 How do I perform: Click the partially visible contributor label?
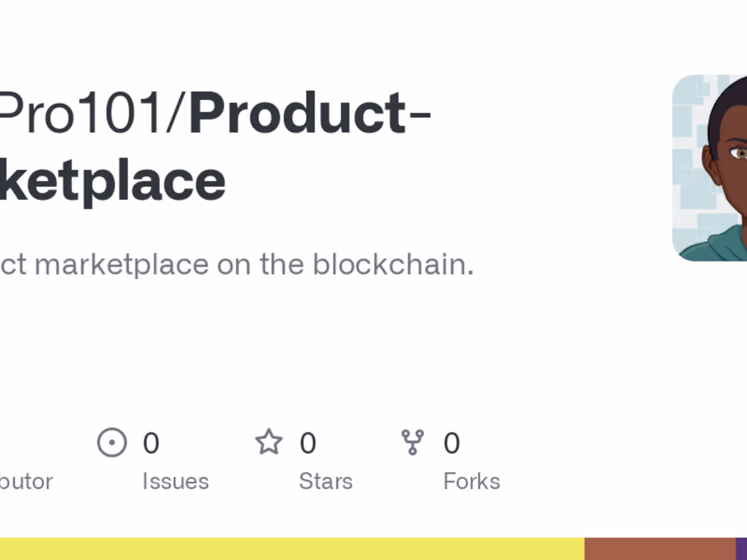coord(26,481)
